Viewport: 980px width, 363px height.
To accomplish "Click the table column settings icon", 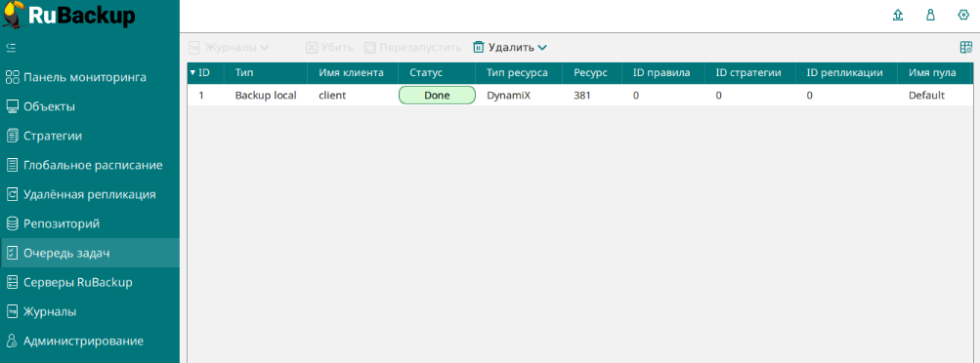I will pos(965,48).
